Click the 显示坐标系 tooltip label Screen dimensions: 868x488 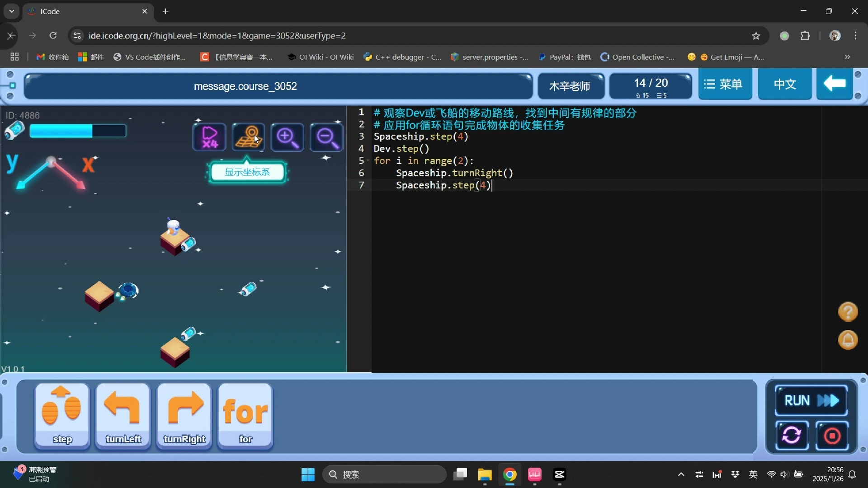pyautogui.click(x=247, y=172)
